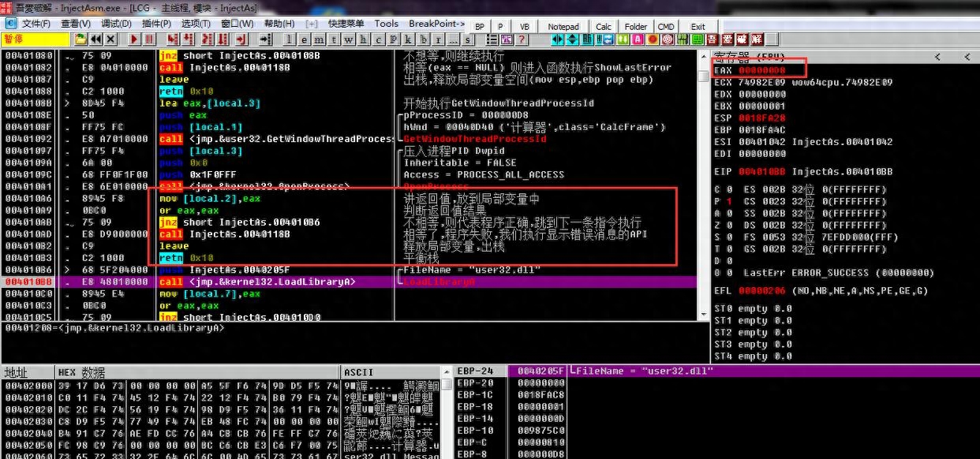Open Executable modules with 'e' button
This screenshot has width=980, height=459.
click(305, 39)
